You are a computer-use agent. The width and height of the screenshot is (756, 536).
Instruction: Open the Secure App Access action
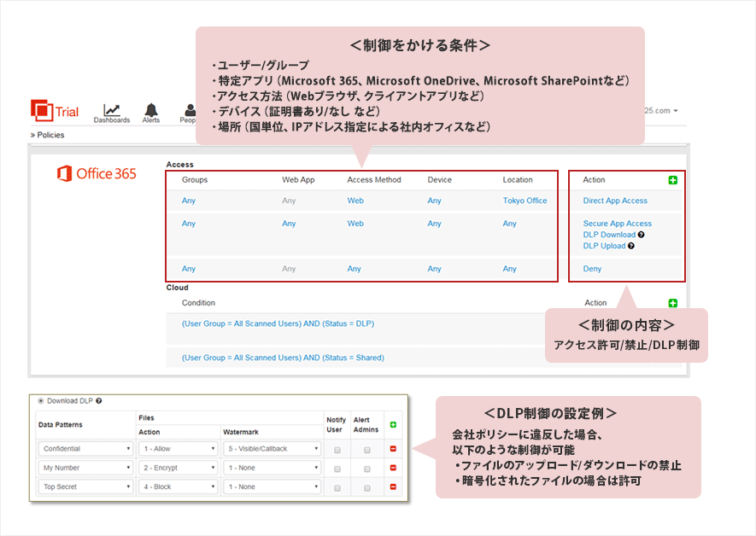click(617, 224)
